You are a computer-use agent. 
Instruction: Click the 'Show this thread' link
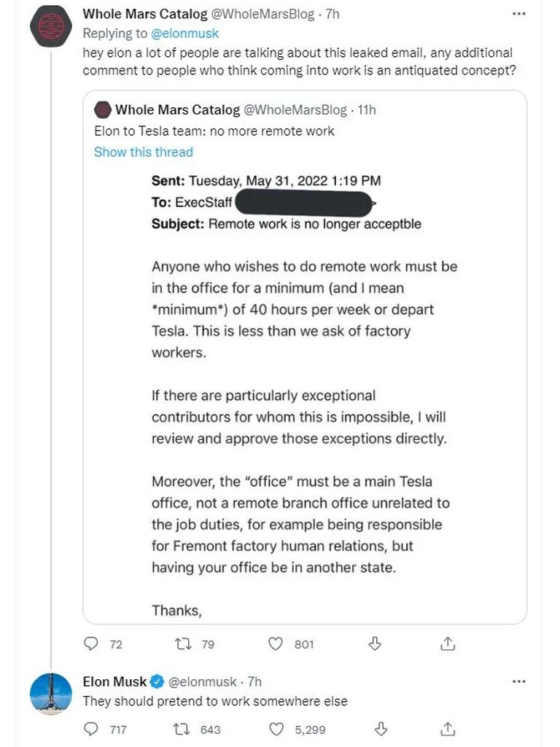coord(144,152)
